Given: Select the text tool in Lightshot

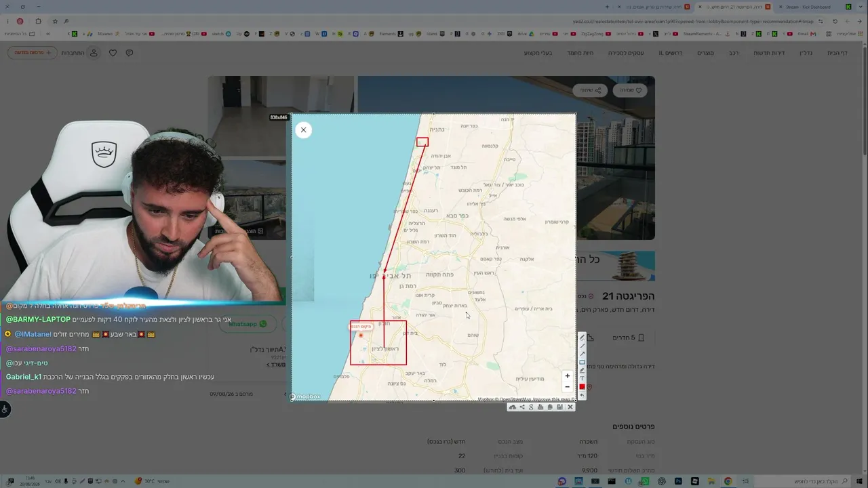Looking at the screenshot, I should coord(582,378).
